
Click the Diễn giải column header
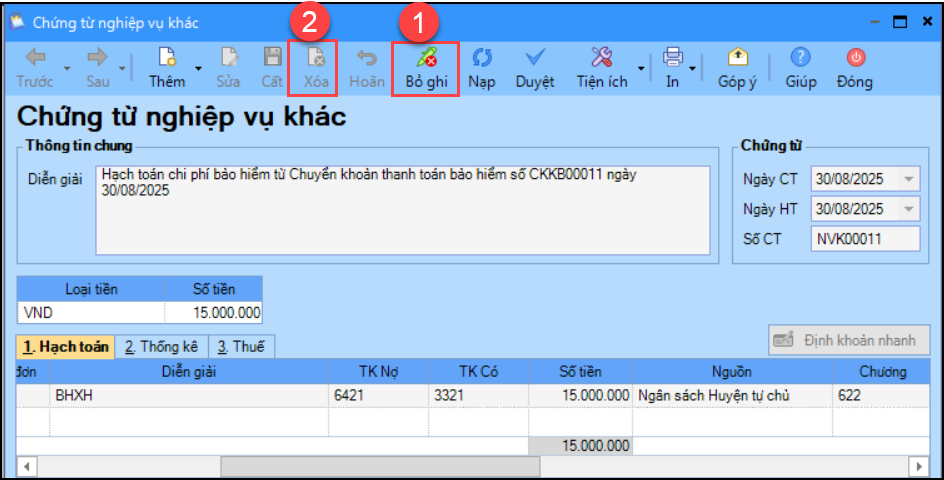pos(189,372)
